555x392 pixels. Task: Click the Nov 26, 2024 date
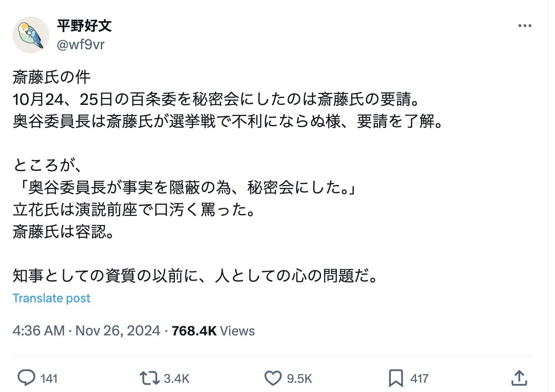click(118, 330)
